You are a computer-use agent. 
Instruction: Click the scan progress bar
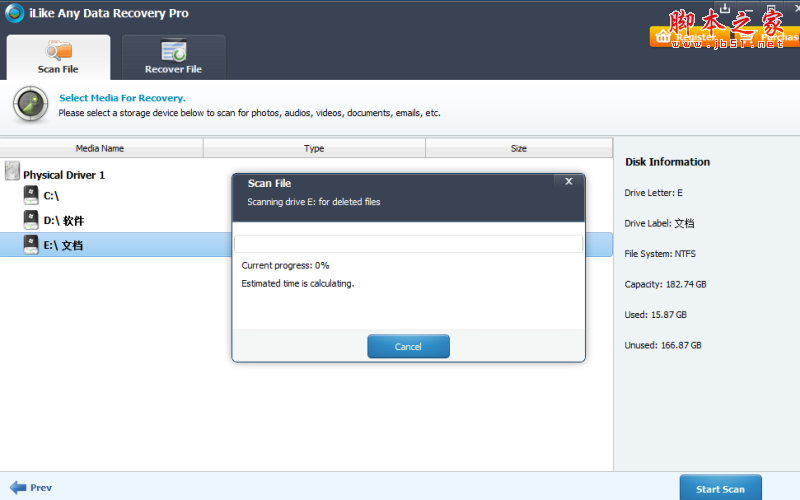[x=408, y=244]
